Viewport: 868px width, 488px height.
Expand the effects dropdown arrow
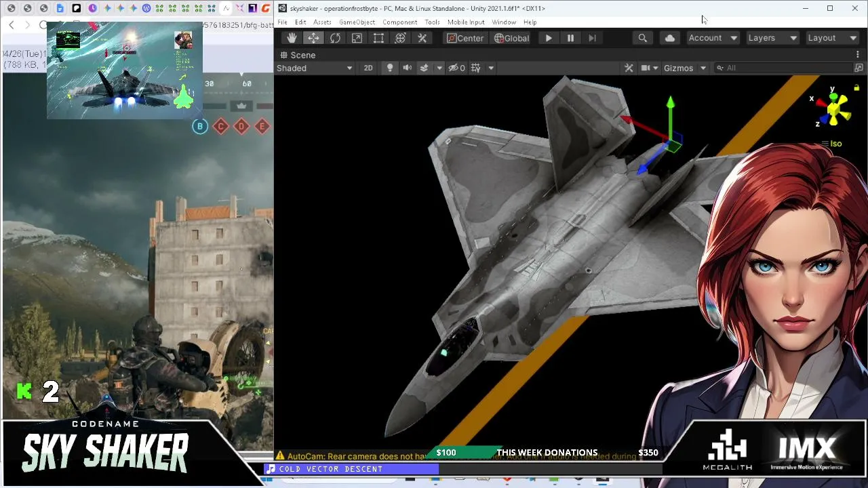[x=439, y=68]
